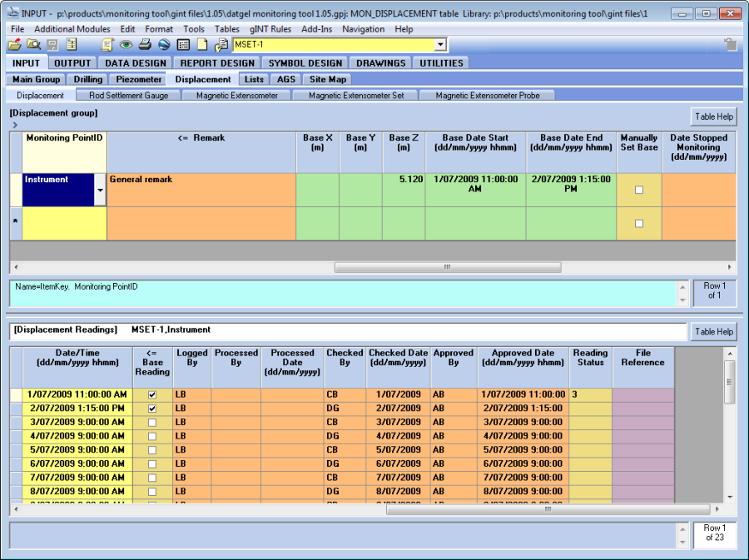The height and width of the screenshot is (560, 749).
Task: Click the open project folder icon
Action: coord(14,45)
